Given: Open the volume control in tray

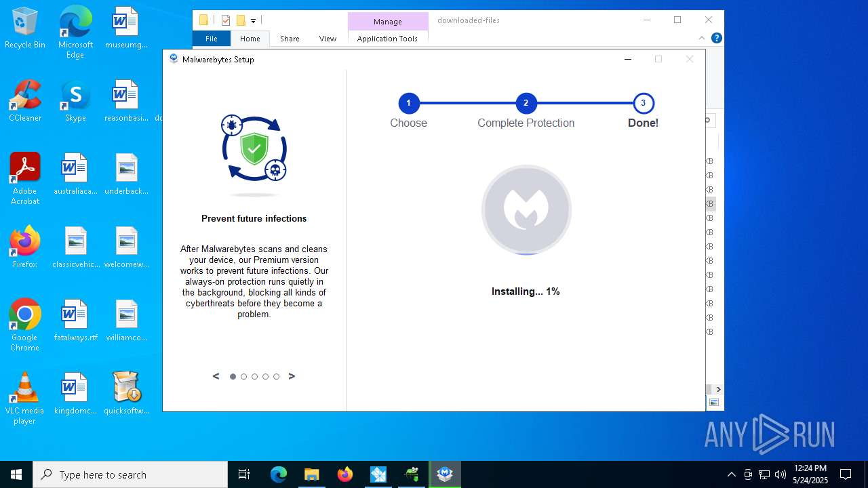Looking at the screenshot, I should [x=781, y=474].
